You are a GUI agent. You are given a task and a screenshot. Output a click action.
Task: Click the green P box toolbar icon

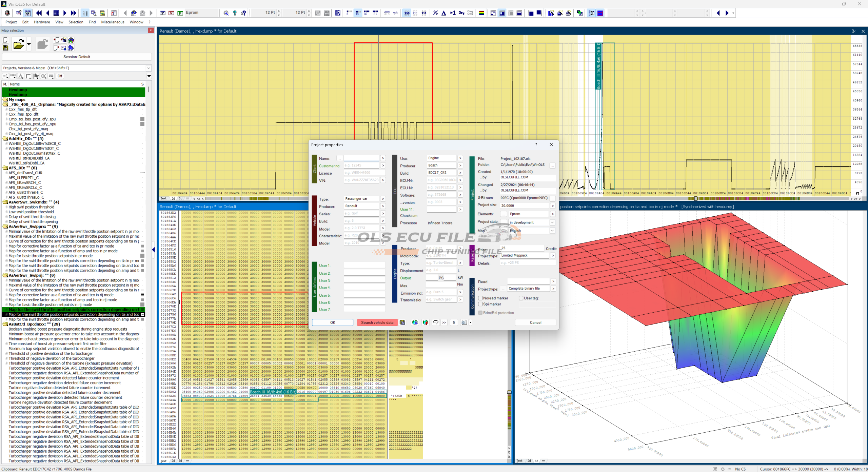pos(180,13)
